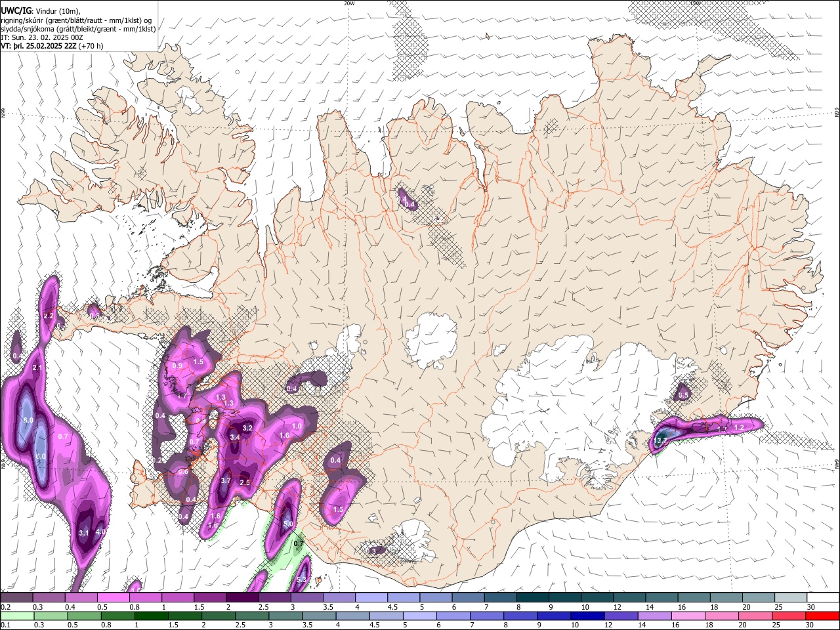This screenshot has height=630, width=840.
Task: Pick the lower legend swatch from 8 to 9
Action: [x=521, y=616]
